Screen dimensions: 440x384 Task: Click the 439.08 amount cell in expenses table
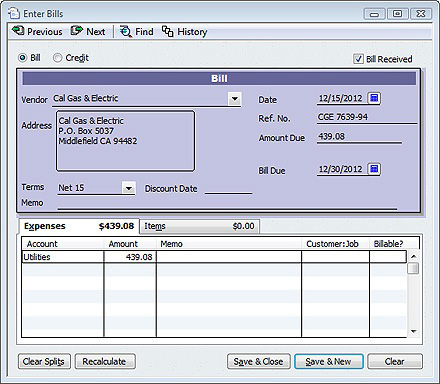(x=130, y=257)
